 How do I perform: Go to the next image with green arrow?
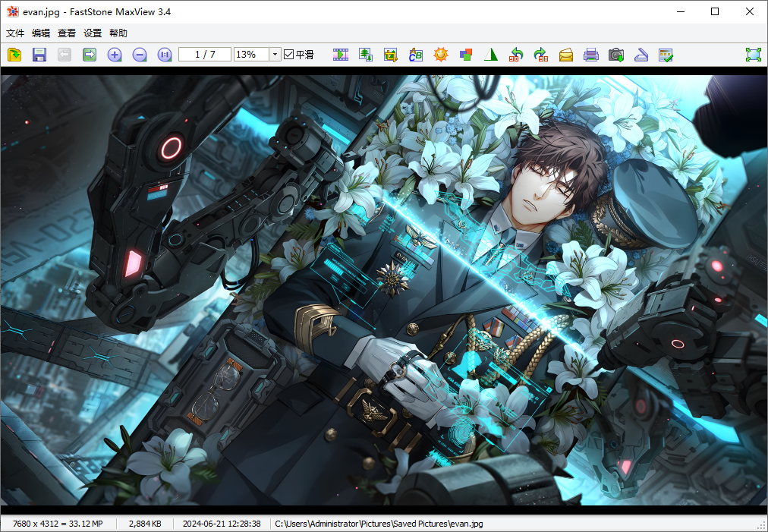[x=90, y=55]
